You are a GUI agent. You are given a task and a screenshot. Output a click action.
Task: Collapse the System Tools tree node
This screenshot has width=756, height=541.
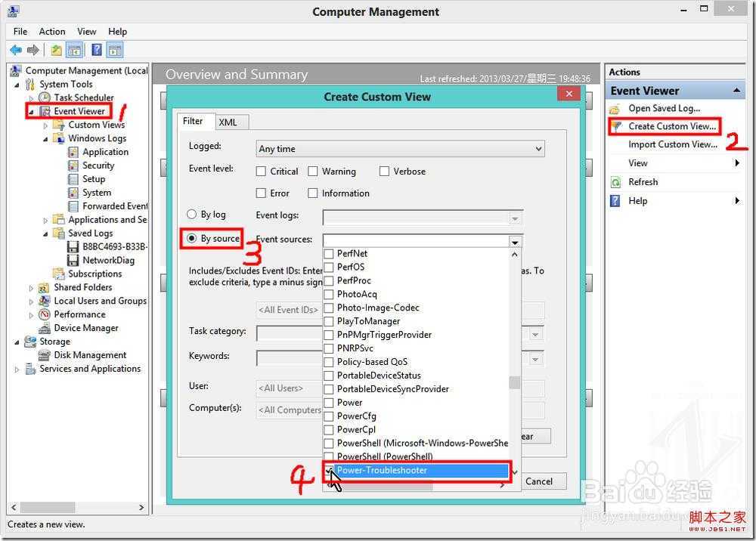click(x=17, y=85)
